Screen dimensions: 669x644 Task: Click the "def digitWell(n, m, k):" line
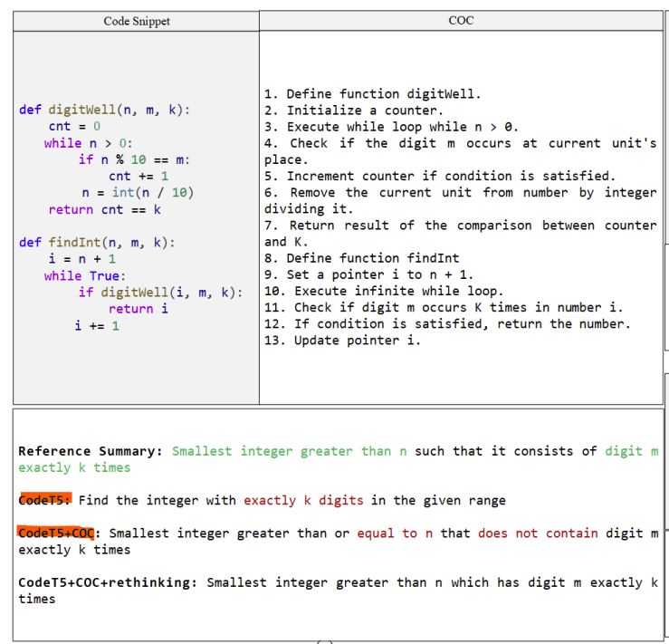(x=104, y=110)
